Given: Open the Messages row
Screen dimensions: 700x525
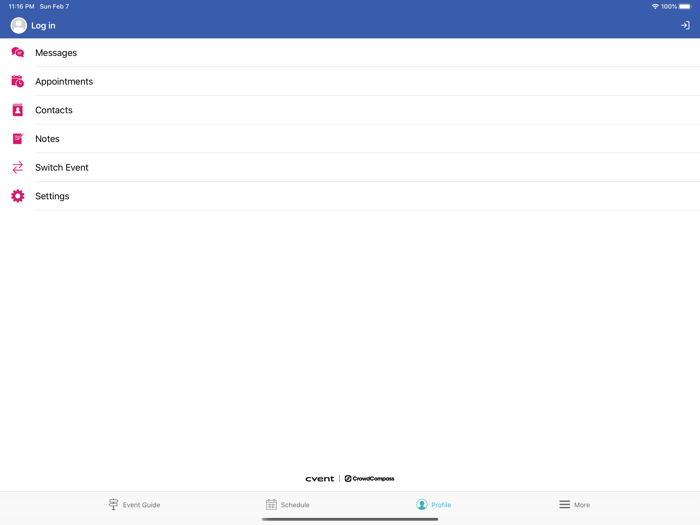Looking at the screenshot, I should (x=350, y=53).
